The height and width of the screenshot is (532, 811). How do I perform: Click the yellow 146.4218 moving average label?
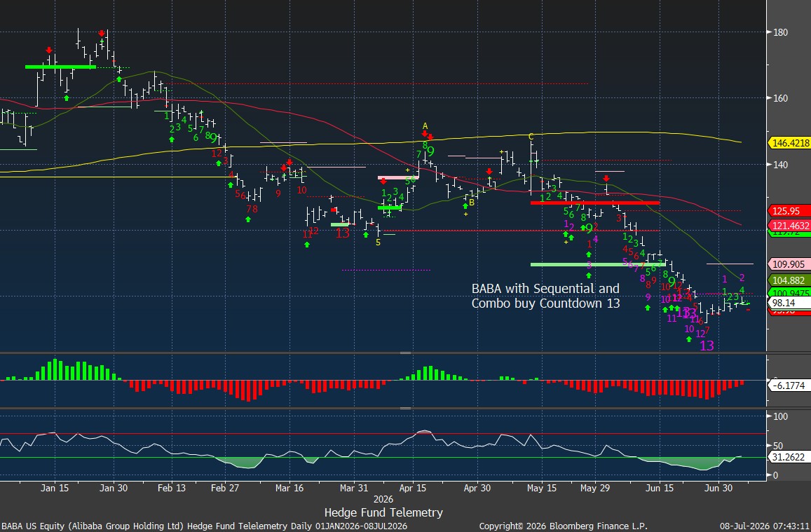click(x=790, y=143)
